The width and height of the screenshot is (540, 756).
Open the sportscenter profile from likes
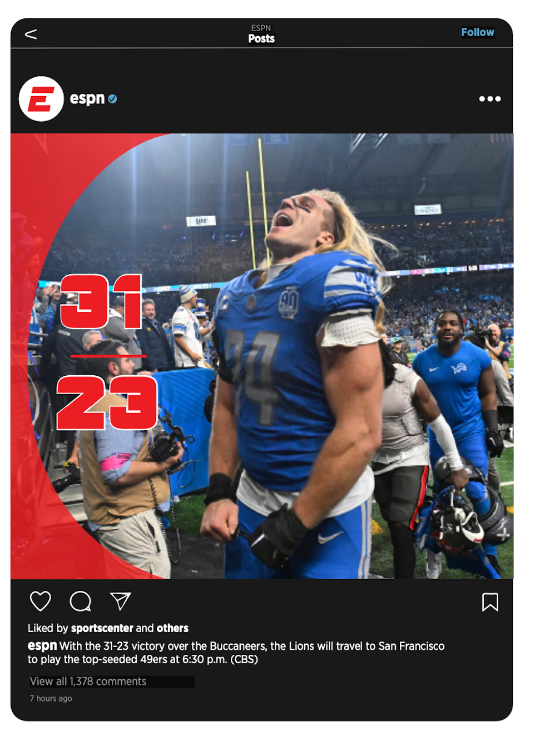point(102,628)
